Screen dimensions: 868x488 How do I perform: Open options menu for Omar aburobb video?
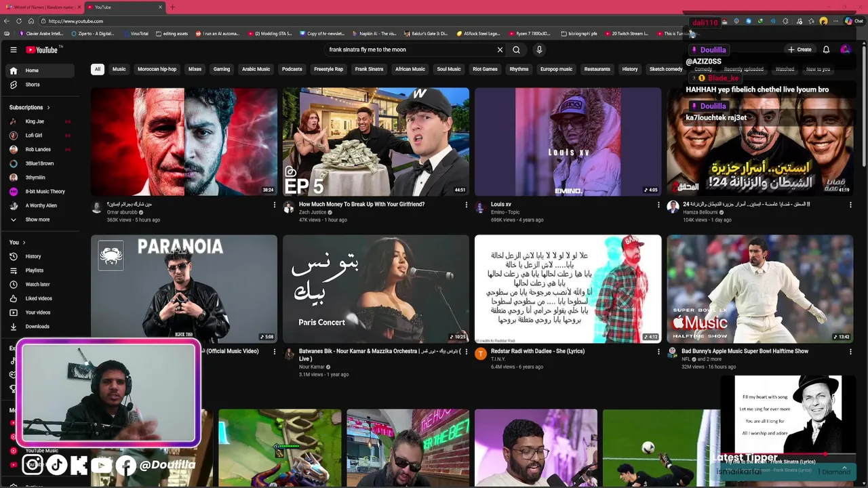tap(275, 205)
